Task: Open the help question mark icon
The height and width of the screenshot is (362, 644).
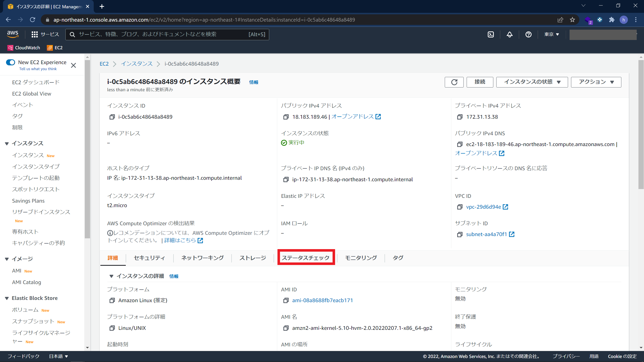Action: coord(529,34)
